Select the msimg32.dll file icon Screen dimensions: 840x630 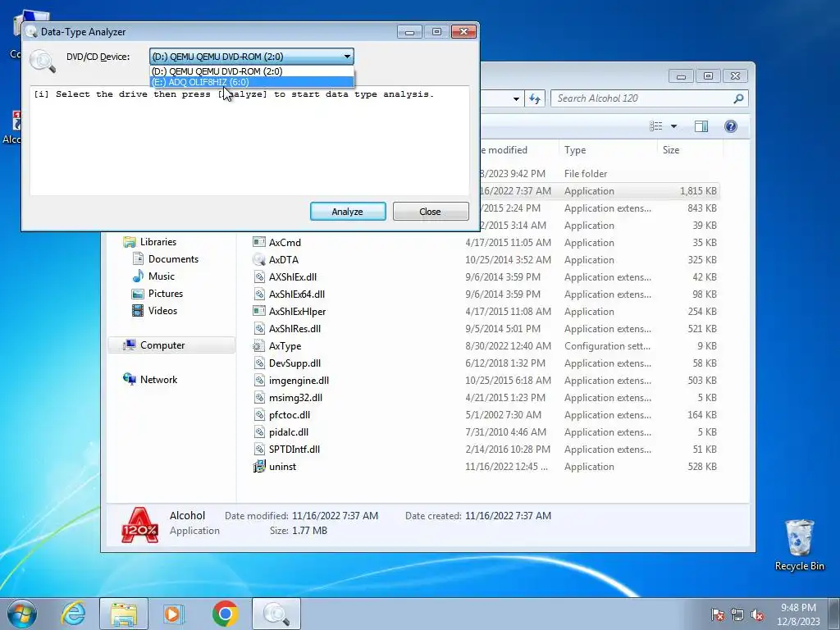point(258,398)
